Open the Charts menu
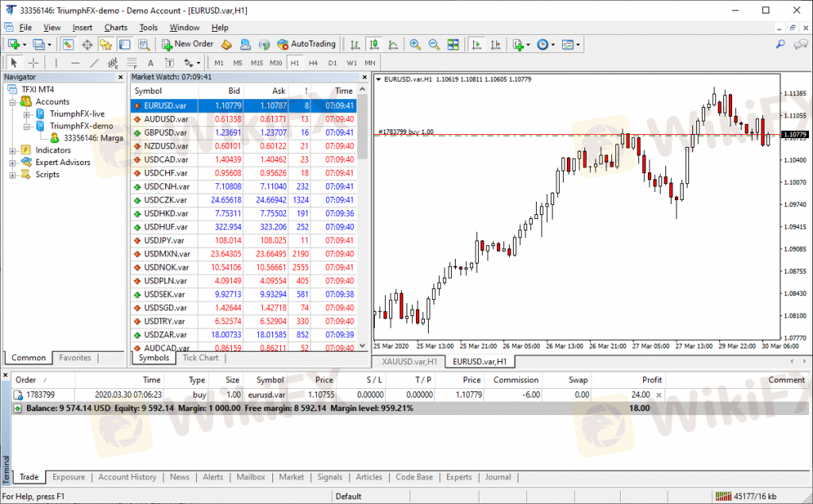Viewport: 813px width, 504px height. click(x=115, y=28)
